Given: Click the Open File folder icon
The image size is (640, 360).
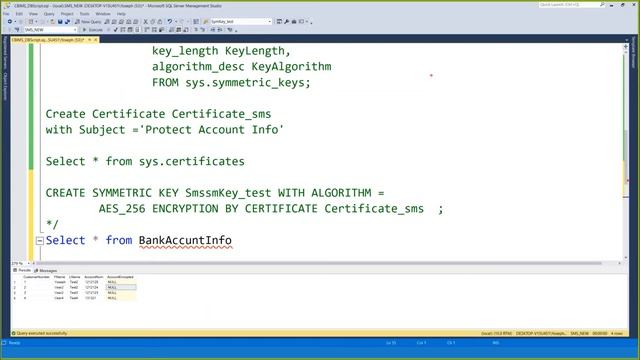Looking at the screenshot, I should 52,22.
